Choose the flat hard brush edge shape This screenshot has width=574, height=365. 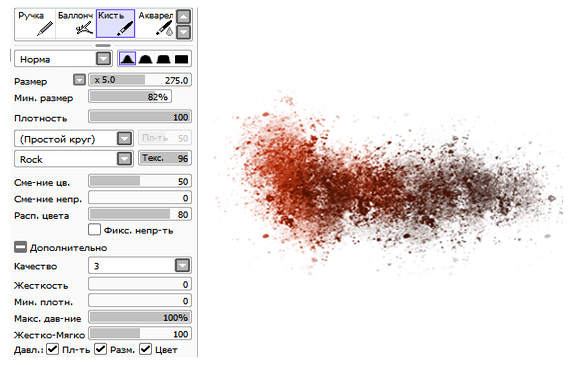[x=181, y=59]
